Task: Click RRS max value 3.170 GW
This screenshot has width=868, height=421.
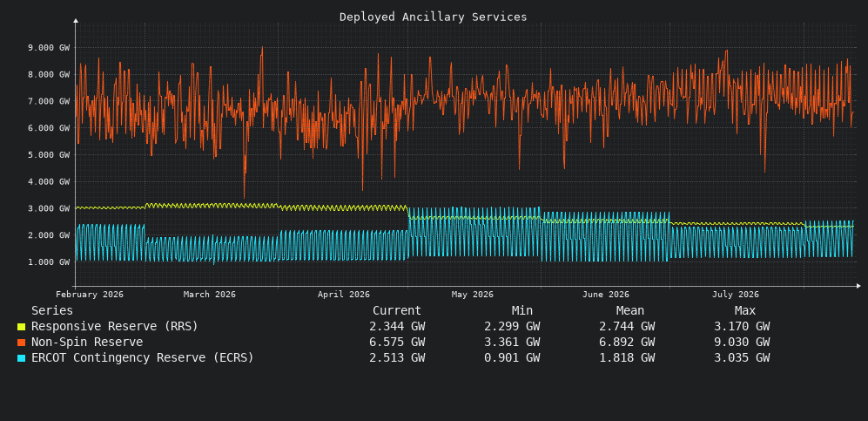Action: coord(742,326)
